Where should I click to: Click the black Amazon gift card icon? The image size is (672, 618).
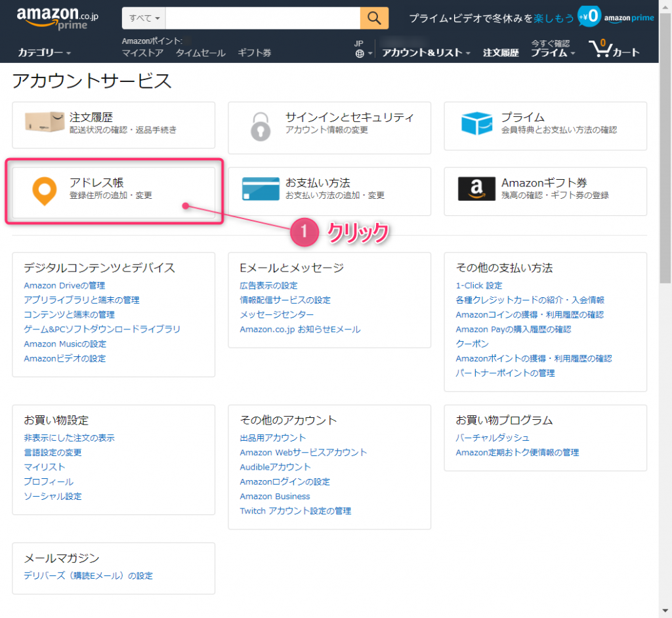point(476,189)
